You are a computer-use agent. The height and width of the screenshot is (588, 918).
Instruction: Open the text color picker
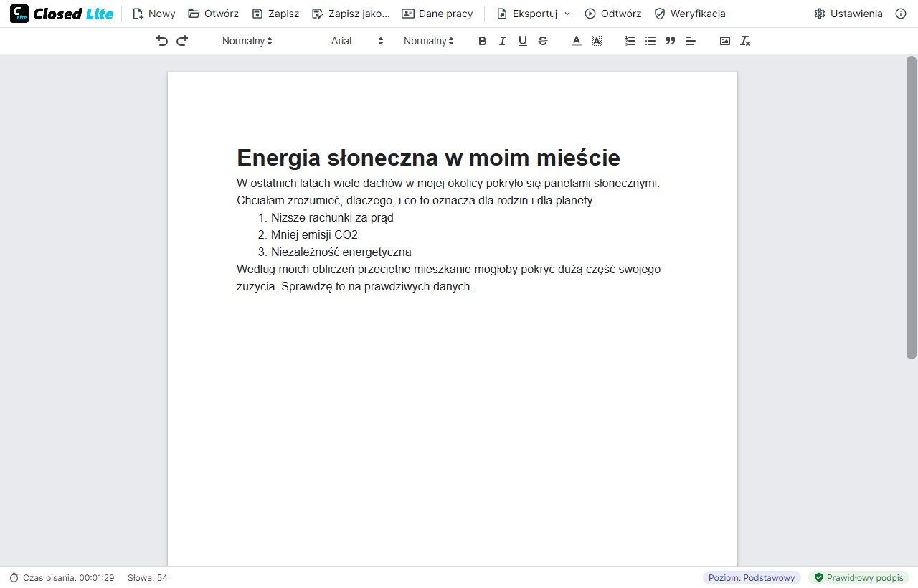tap(576, 41)
